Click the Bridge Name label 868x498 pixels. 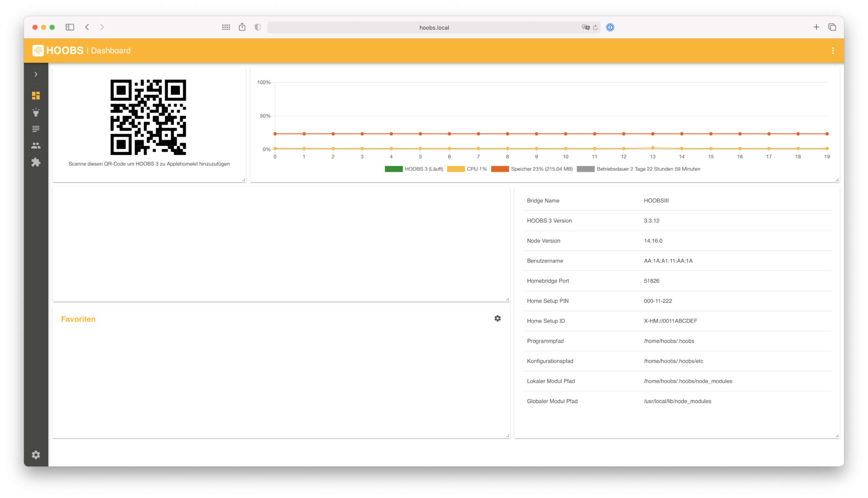pyautogui.click(x=543, y=200)
